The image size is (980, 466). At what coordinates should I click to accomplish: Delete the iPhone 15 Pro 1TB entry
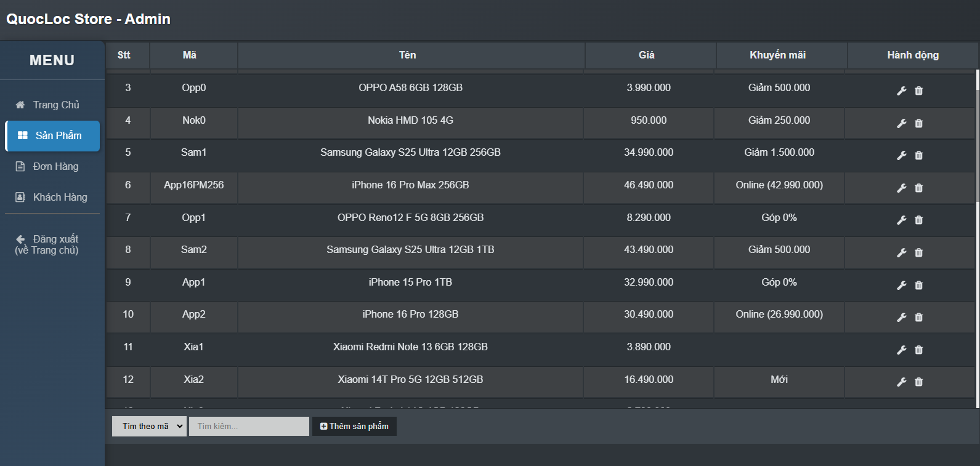(918, 286)
